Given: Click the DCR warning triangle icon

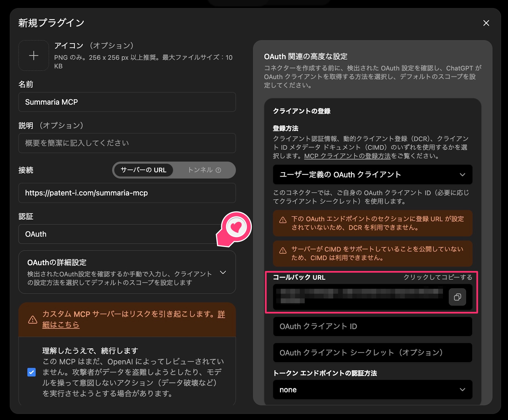Looking at the screenshot, I should coord(283,220).
